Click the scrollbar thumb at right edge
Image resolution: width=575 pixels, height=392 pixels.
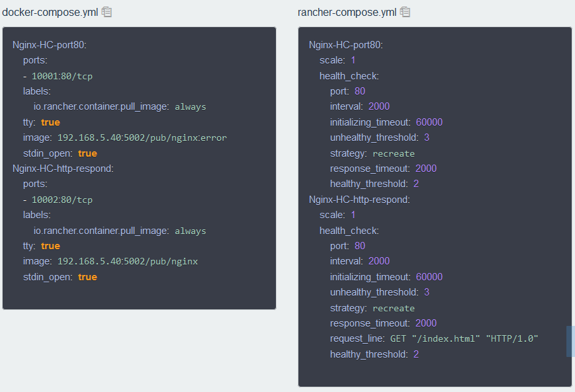[570, 341]
